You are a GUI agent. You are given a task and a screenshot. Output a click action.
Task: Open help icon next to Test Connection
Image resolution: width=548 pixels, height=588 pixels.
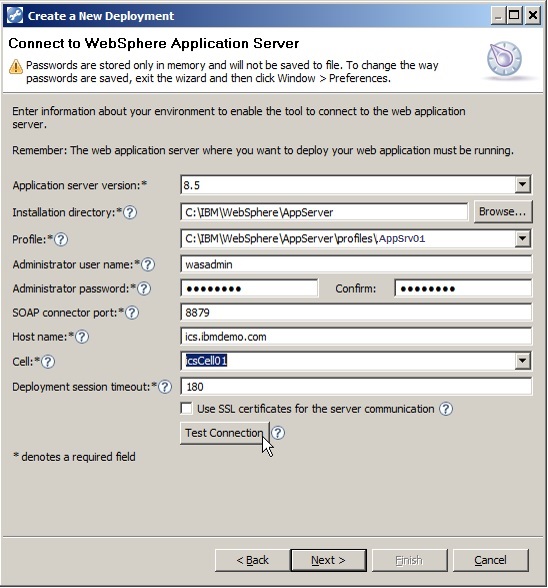278,433
